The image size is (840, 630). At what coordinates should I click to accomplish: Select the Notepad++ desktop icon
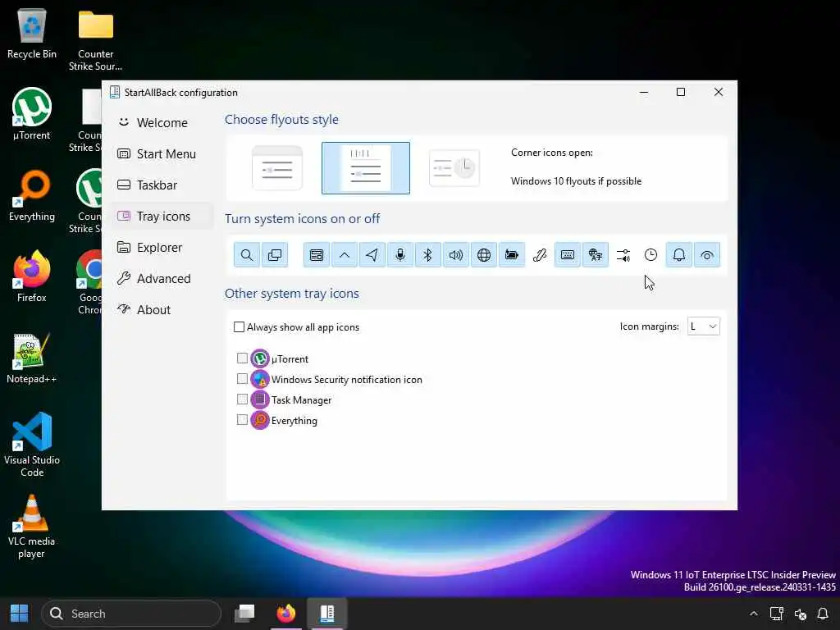coord(32,358)
